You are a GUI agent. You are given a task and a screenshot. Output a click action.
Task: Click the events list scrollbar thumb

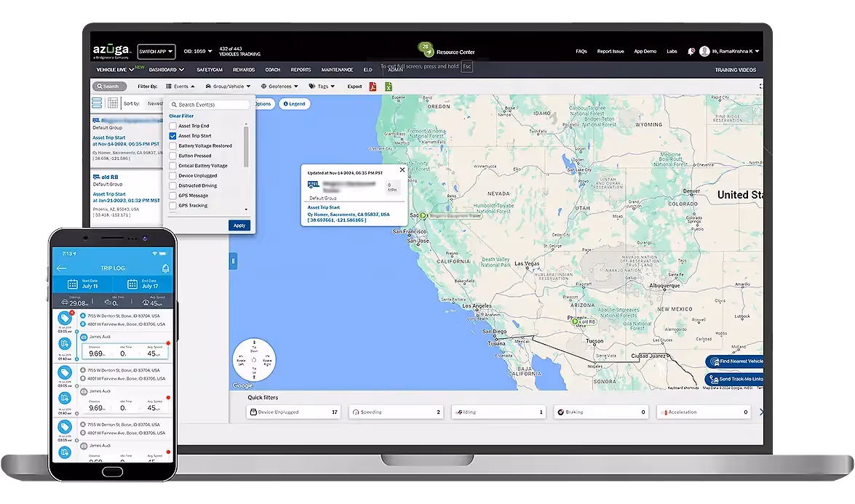point(246,147)
